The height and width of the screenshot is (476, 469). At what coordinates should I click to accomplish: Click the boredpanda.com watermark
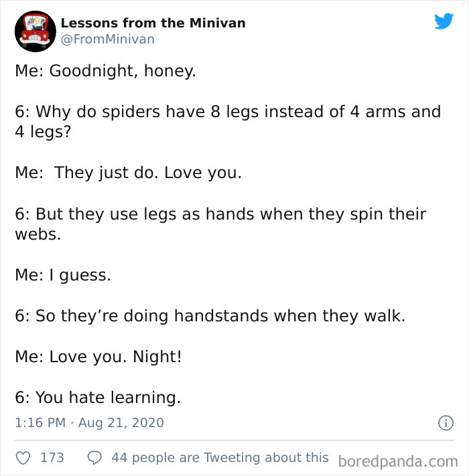pos(398,462)
